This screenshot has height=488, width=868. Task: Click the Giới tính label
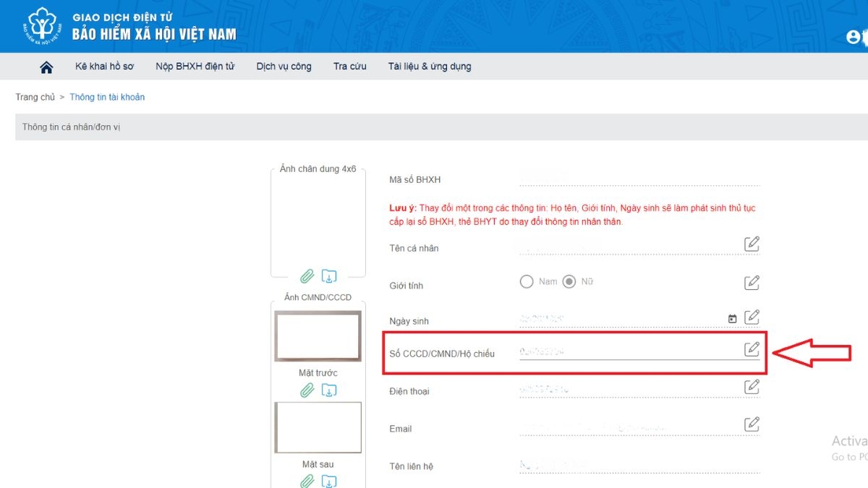406,286
